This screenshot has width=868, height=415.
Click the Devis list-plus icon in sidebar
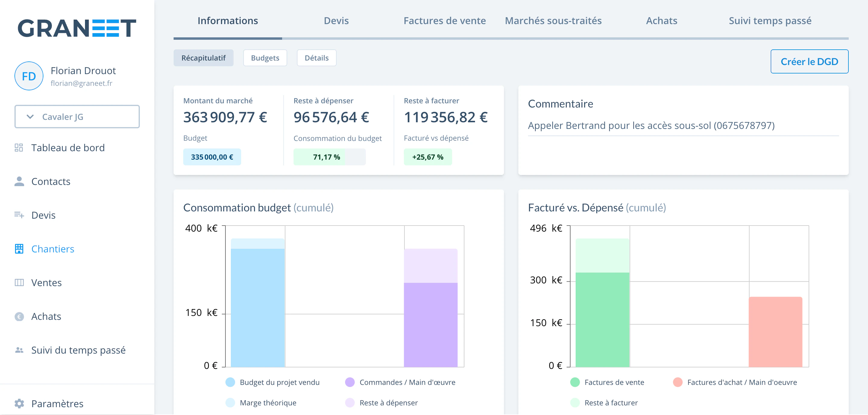(19, 215)
